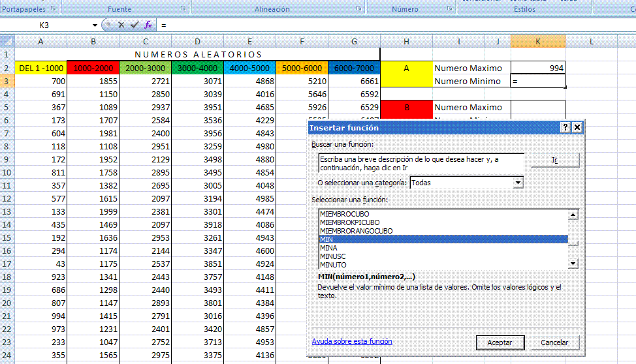Click the function search description field

[421, 163]
